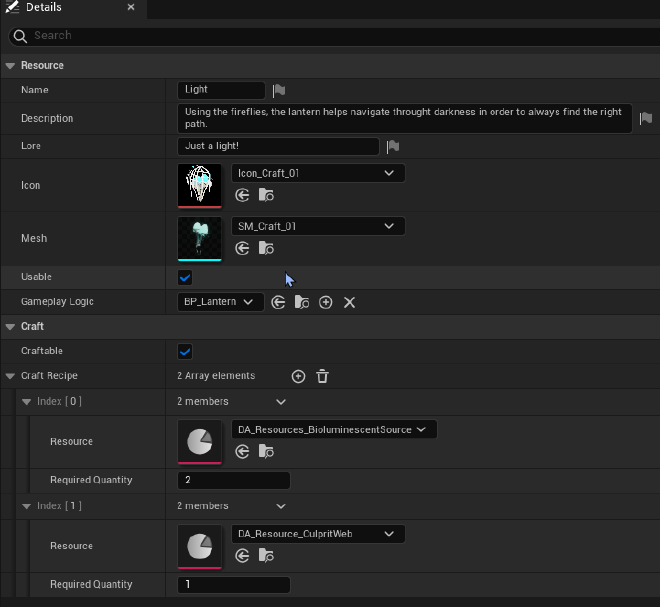Open Index 0 element options chevron
The height and width of the screenshot is (607, 660).
tap(281, 402)
